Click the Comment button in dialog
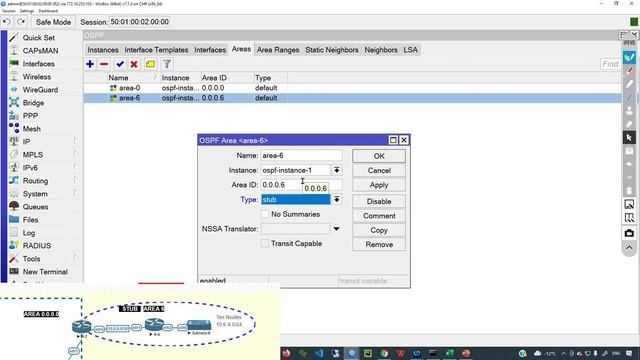 379,216
